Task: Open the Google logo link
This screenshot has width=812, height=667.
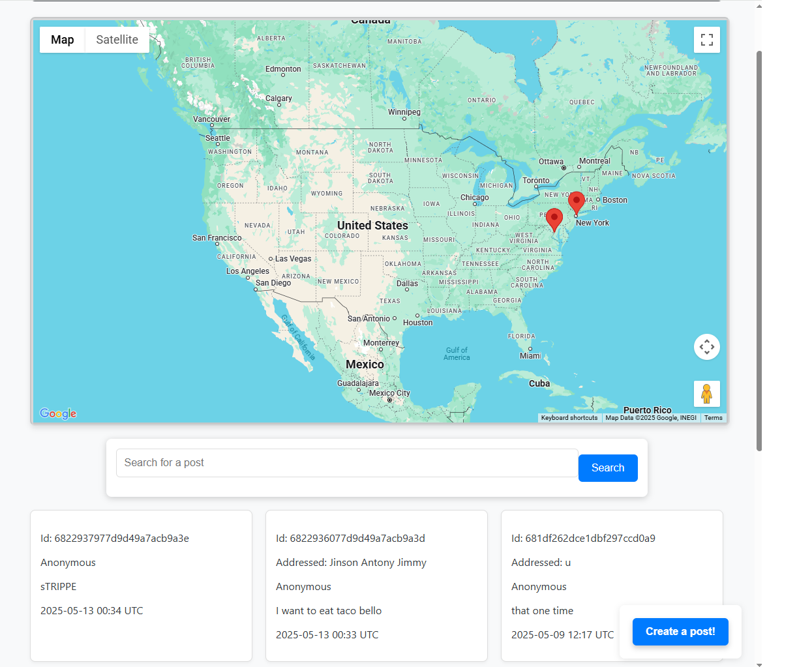Action: (58, 413)
